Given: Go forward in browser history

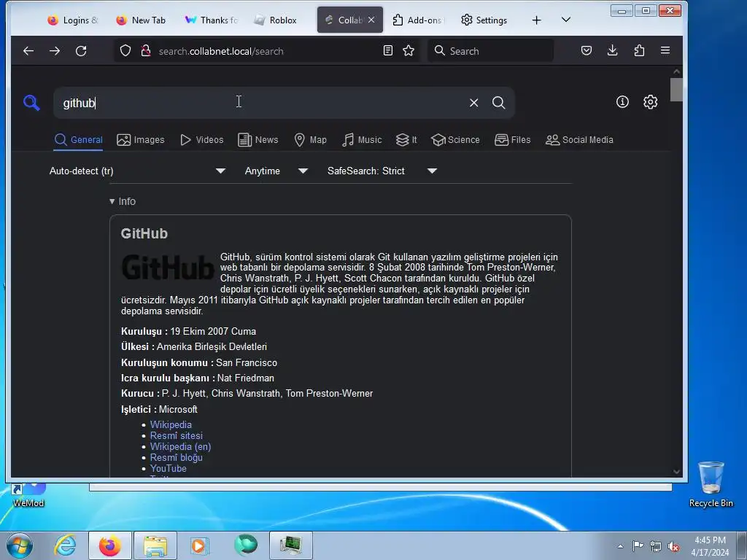Looking at the screenshot, I should click(x=55, y=51).
